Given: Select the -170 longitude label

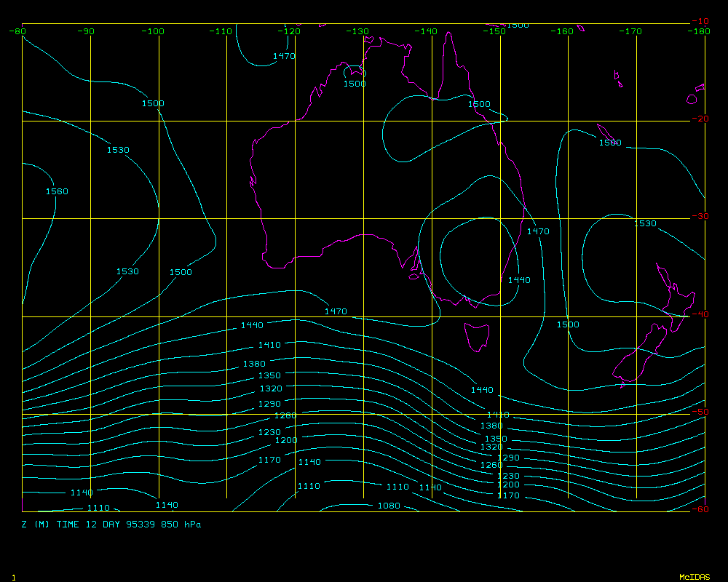Looking at the screenshot, I should tap(631, 31).
